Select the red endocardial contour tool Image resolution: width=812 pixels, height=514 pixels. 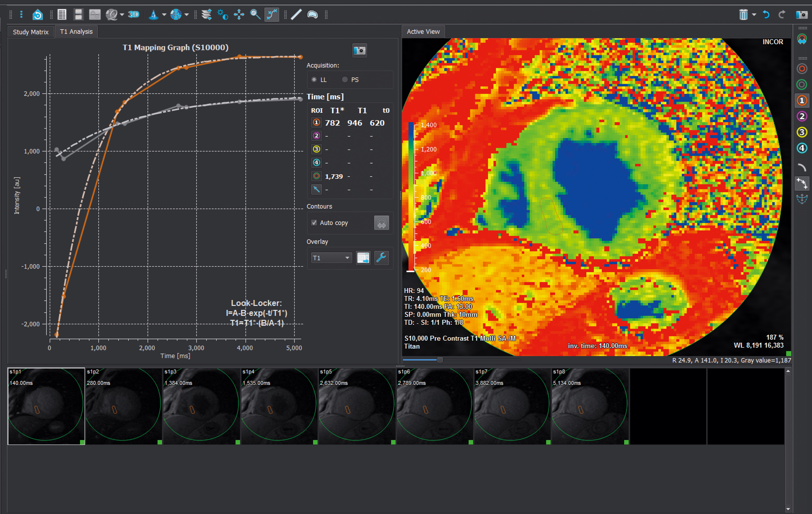pyautogui.click(x=802, y=69)
